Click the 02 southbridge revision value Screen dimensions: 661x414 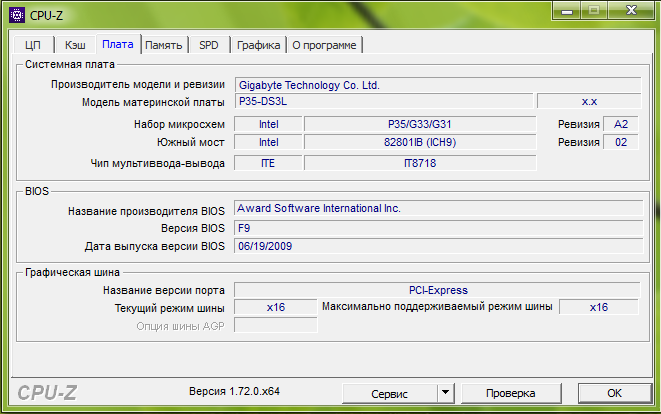[621, 142]
